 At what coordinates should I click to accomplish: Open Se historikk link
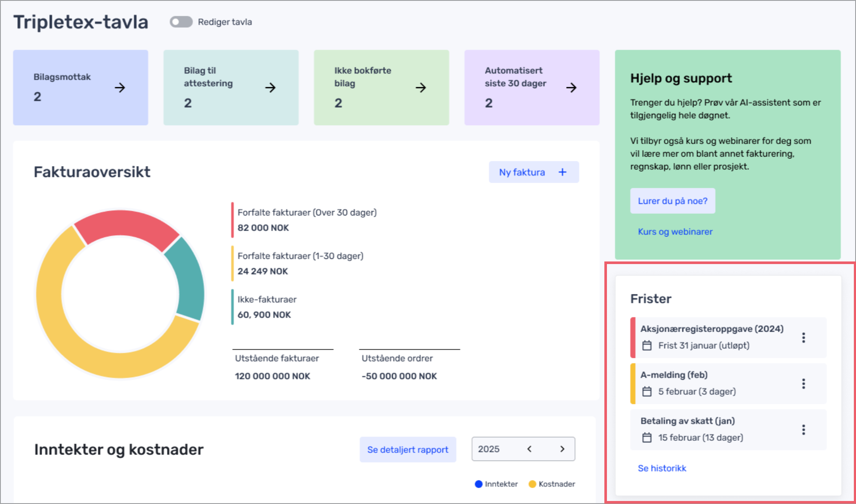pyautogui.click(x=662, y=468)
